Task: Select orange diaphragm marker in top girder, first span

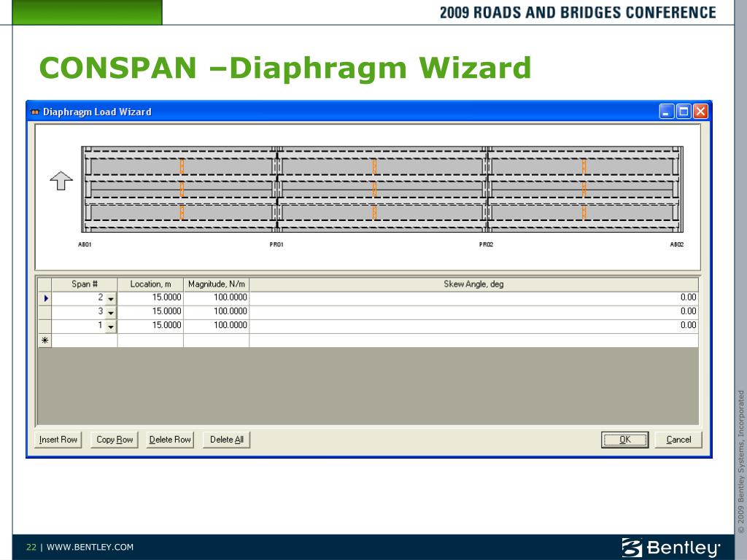Action: click(182, 166)
